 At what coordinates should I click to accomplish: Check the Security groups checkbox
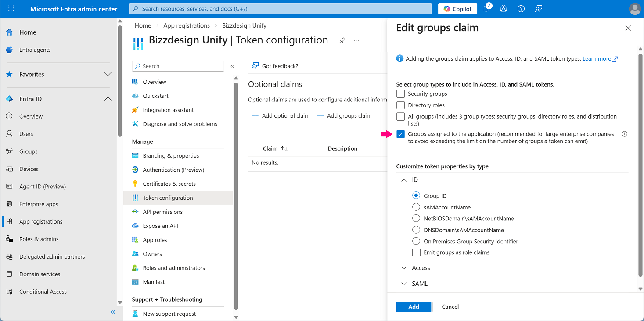point(400,94)
